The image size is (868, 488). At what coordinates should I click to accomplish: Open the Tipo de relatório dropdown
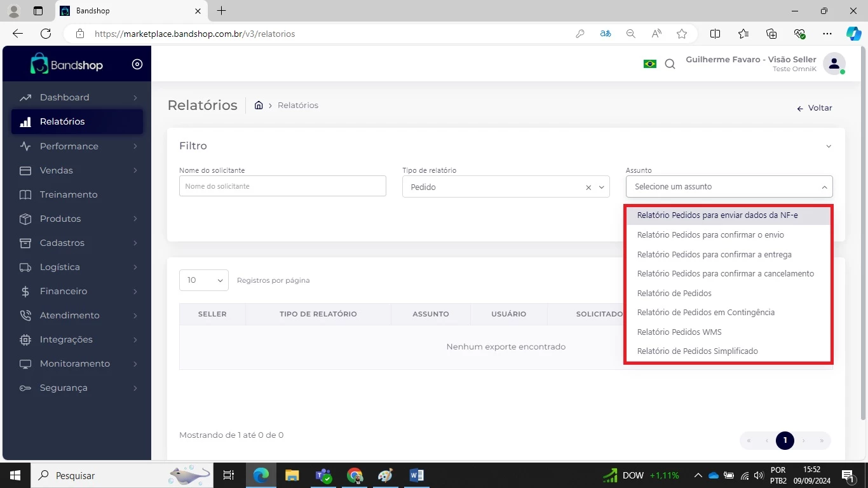coord(601,187)
